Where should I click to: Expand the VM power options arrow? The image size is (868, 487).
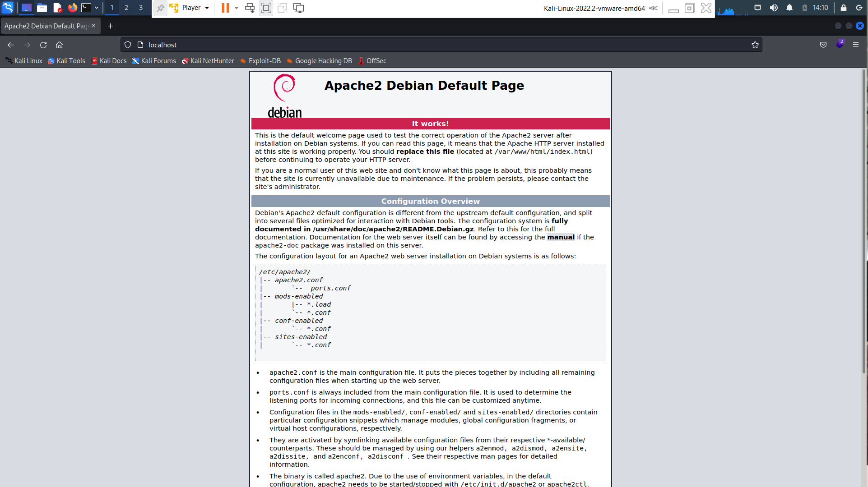pos(237,8)
